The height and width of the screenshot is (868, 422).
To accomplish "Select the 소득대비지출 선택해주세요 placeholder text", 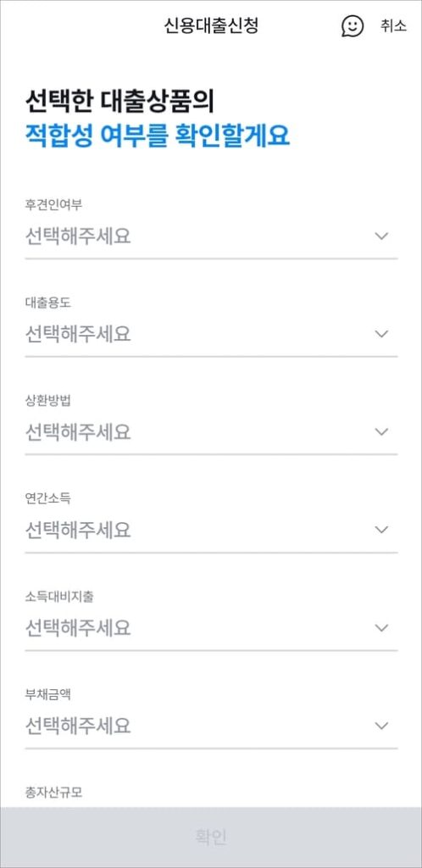I will [x=78, y=628].
